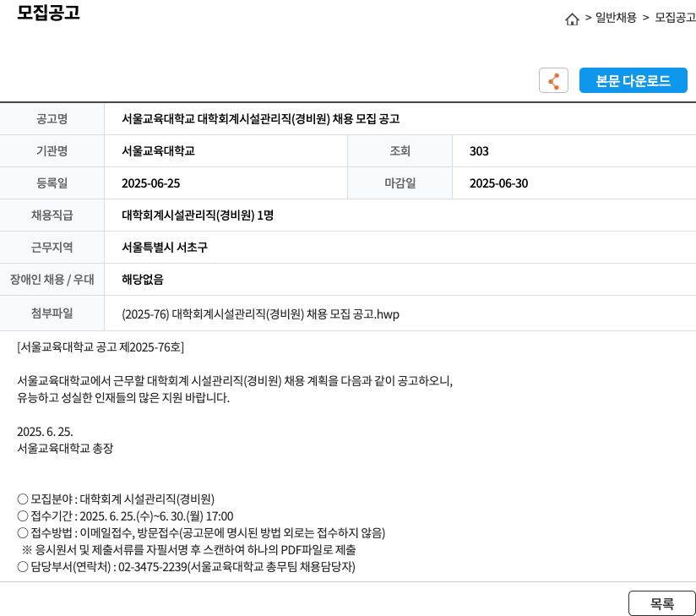Click value 대학회계시설관리직(경비원) 1명

198,215
